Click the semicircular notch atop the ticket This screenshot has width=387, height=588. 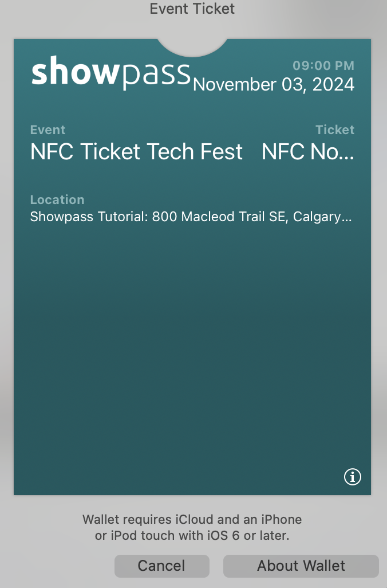click(192, 46)
